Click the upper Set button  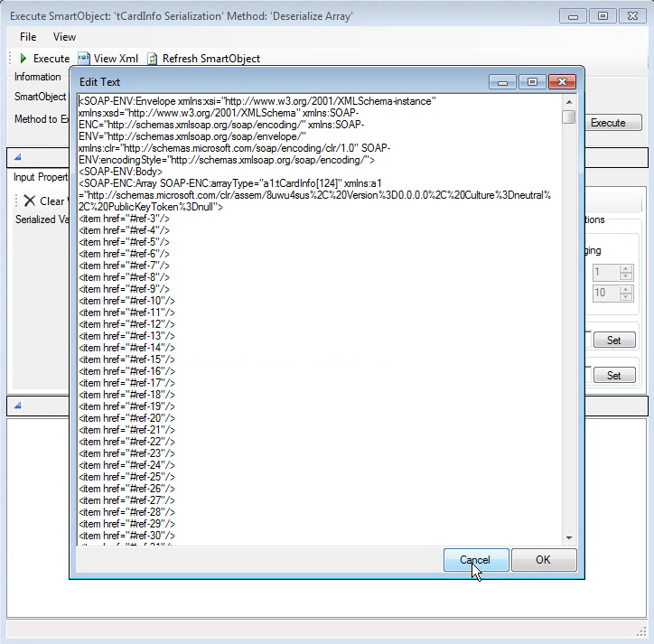(x=614, y=340)
